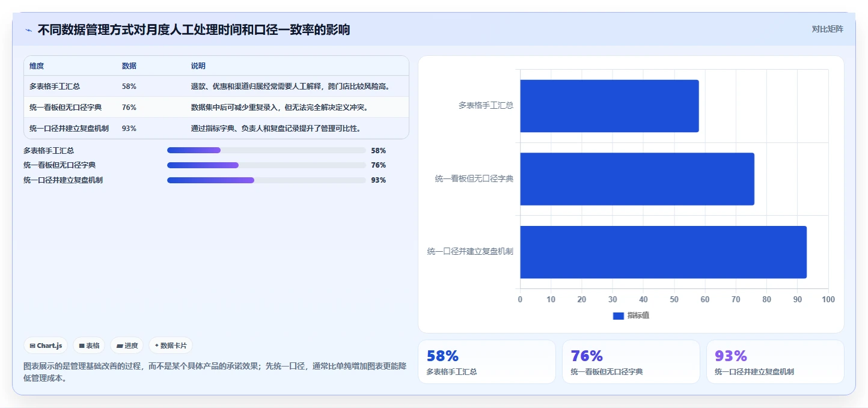Click the 76% cell in the table
Viewport: 868px width, 408px height.
(129, 108)
